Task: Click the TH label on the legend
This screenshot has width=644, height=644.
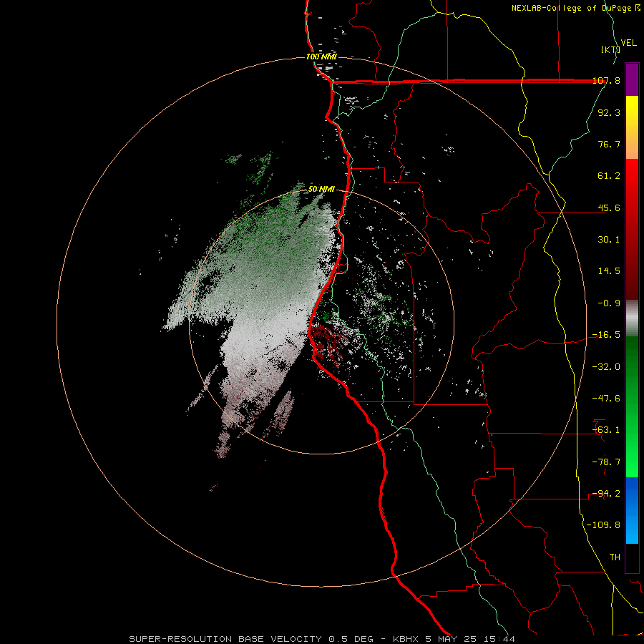Action: tap(615, 557)
